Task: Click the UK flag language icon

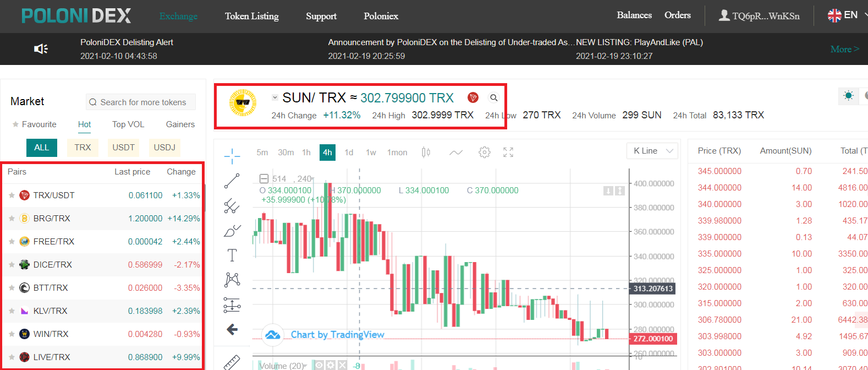Action: pos(834,15)
